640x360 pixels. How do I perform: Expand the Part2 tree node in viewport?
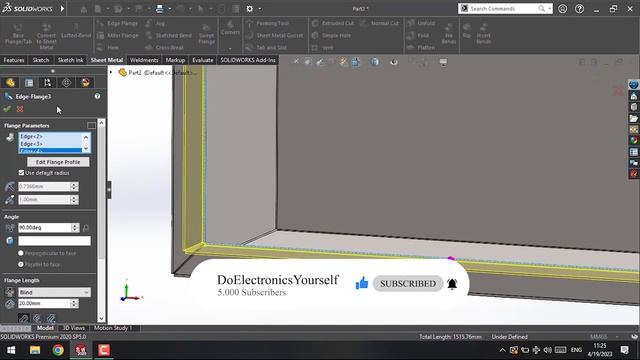[x=111, y=72]
